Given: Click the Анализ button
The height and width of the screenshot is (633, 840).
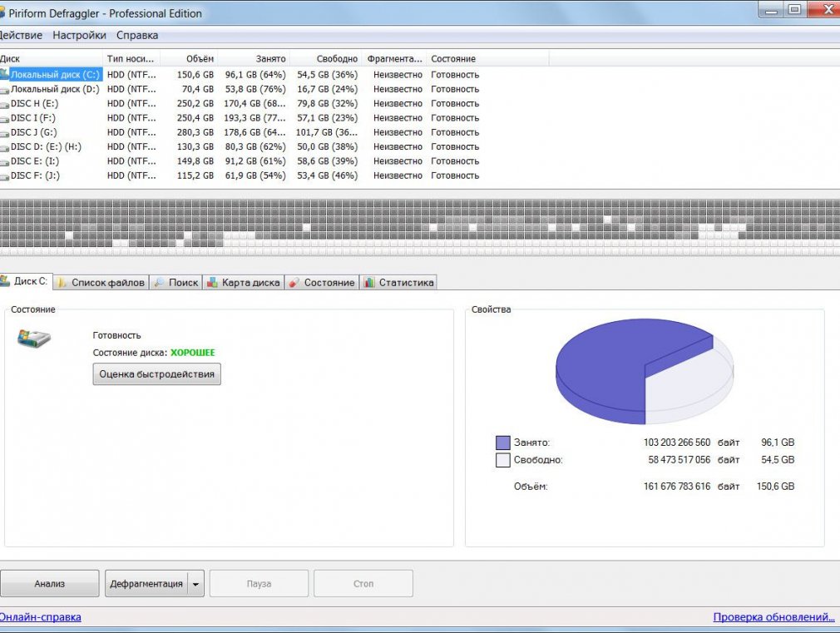Looking at the screenshot, I should (x=50, y=584).
